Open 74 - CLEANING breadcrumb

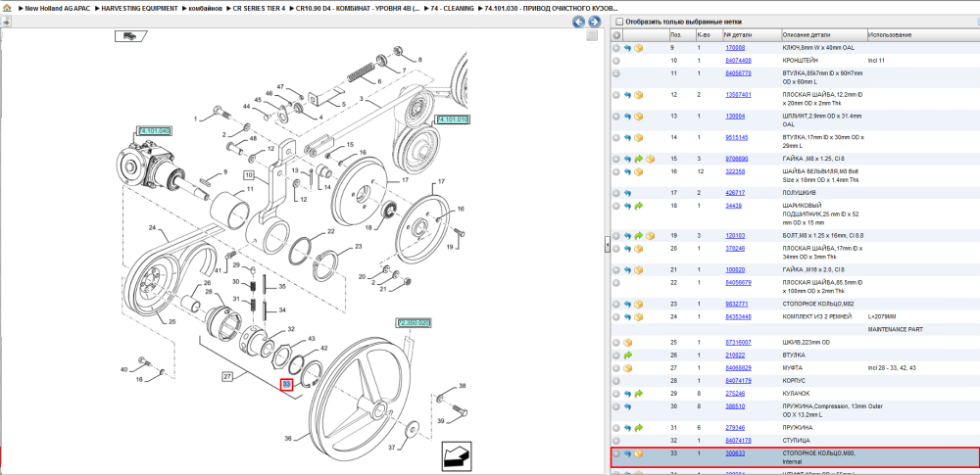tap(452, 9)
